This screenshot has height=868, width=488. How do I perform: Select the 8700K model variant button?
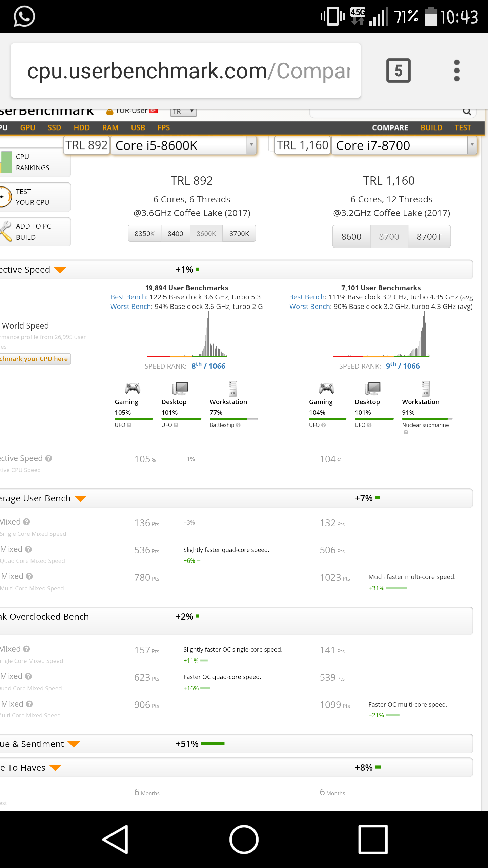click(x=239, y=233)
